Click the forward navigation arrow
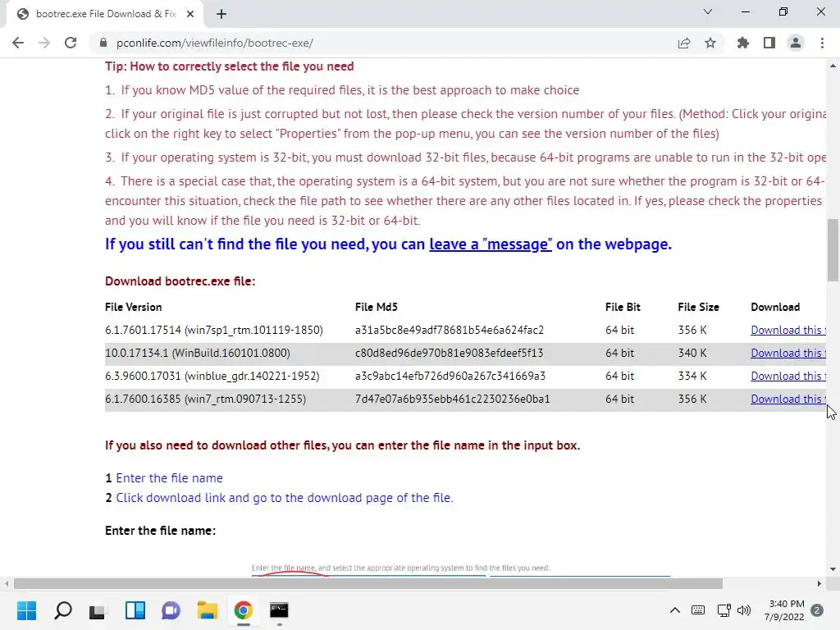The width and height of the screenshot is (840, 630). pyautogui.click(x=44, y=43)
